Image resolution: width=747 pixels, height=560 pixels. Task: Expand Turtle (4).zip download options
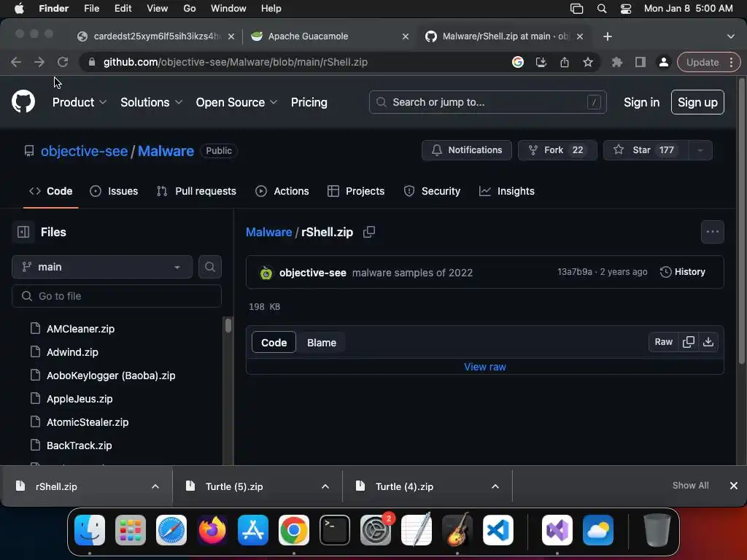[495, 486]
